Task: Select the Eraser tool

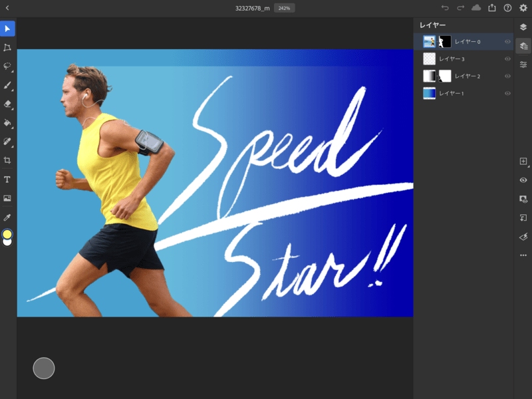Action: pyautogui.click(x=7, y=104)
